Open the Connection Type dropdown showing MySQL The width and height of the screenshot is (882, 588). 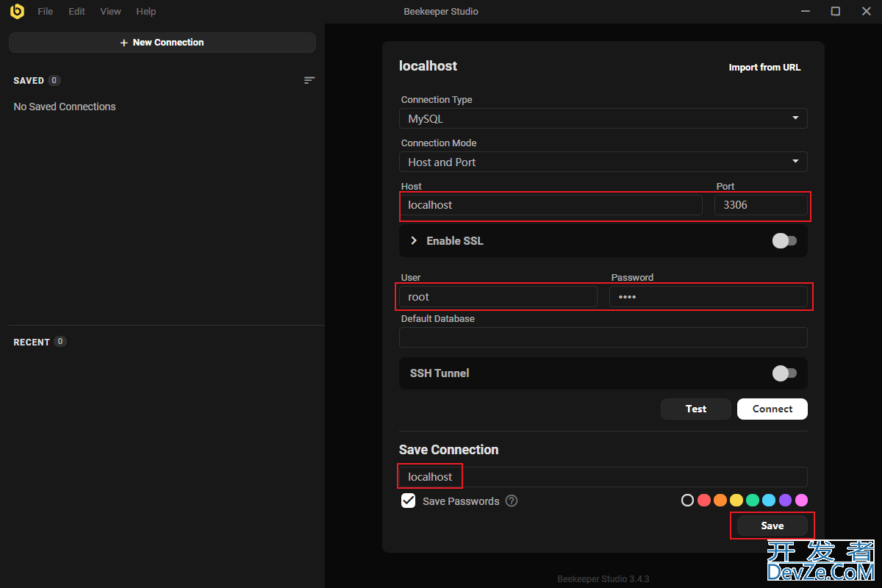603,118
